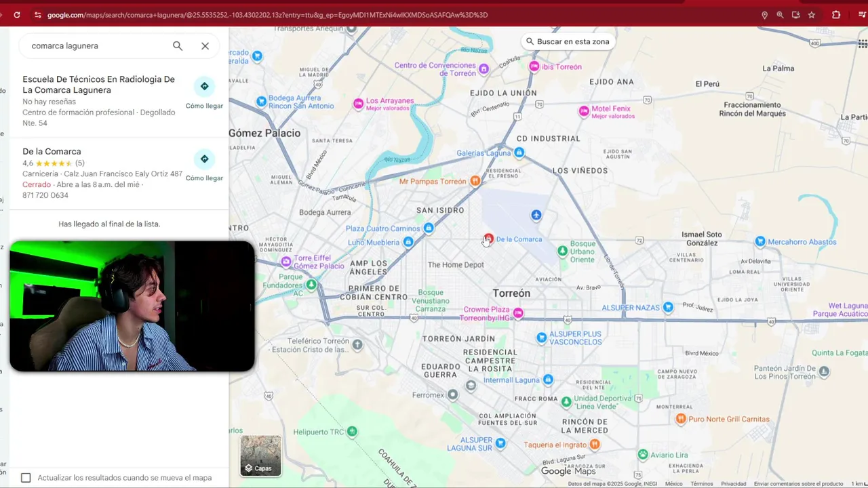Click the Aviario Lira park pin
868x488 pixels.
tap(643, 454)
